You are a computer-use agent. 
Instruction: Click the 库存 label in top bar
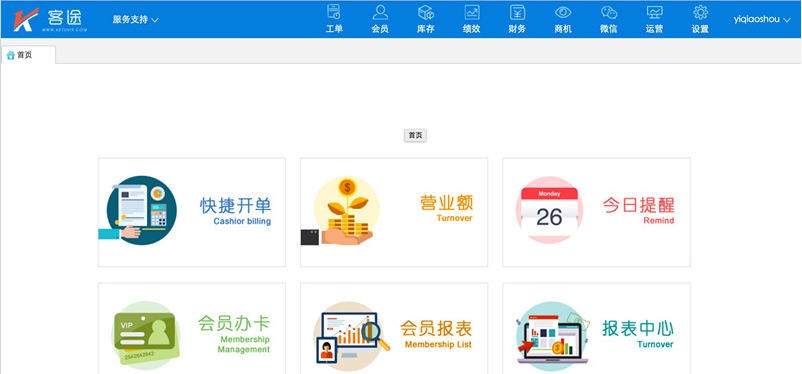point(426,29)
